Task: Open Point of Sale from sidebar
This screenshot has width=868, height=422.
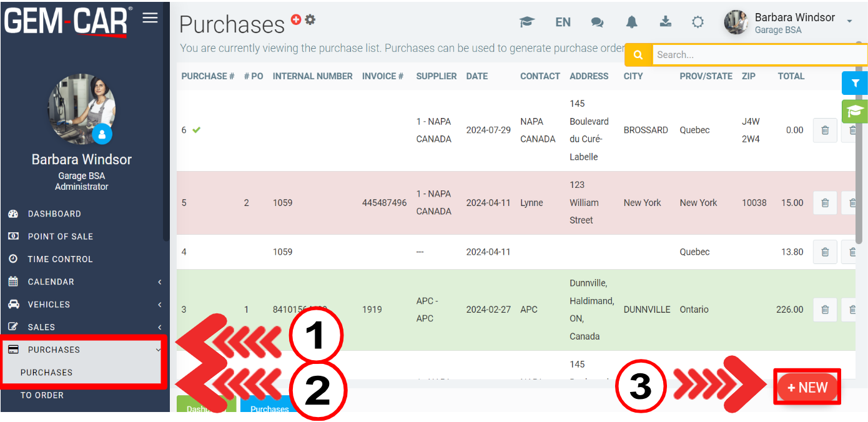Action: [60, 237]
